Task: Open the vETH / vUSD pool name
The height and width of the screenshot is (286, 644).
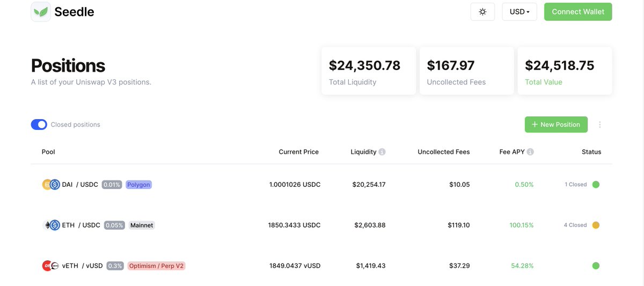Action: [x=82, y=266]
